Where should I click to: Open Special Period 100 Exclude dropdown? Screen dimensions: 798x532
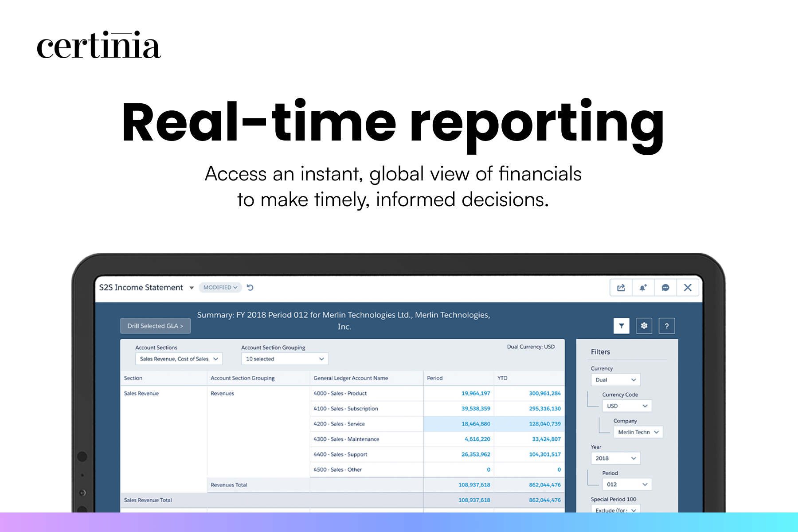point(615,510)
